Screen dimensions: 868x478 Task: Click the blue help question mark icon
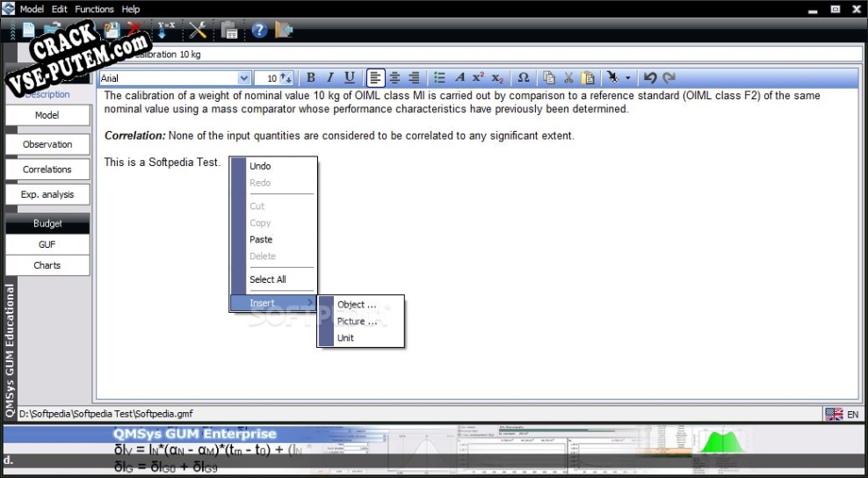click(259, 30)
